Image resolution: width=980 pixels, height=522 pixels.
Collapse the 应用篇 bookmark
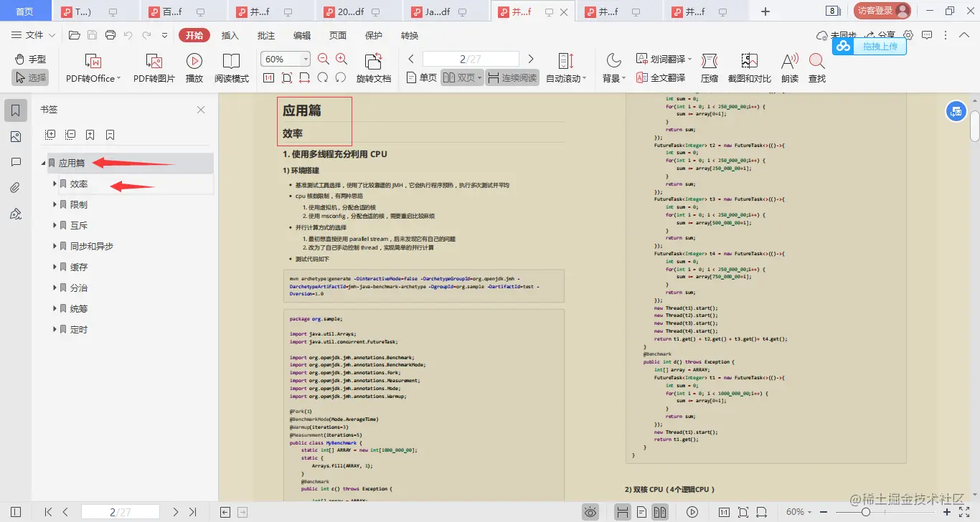(44, 163)
